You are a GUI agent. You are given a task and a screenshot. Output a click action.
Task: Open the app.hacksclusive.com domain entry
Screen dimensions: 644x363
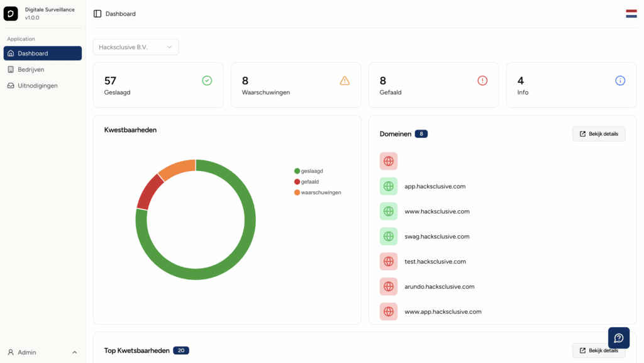[x=435, y=186]
